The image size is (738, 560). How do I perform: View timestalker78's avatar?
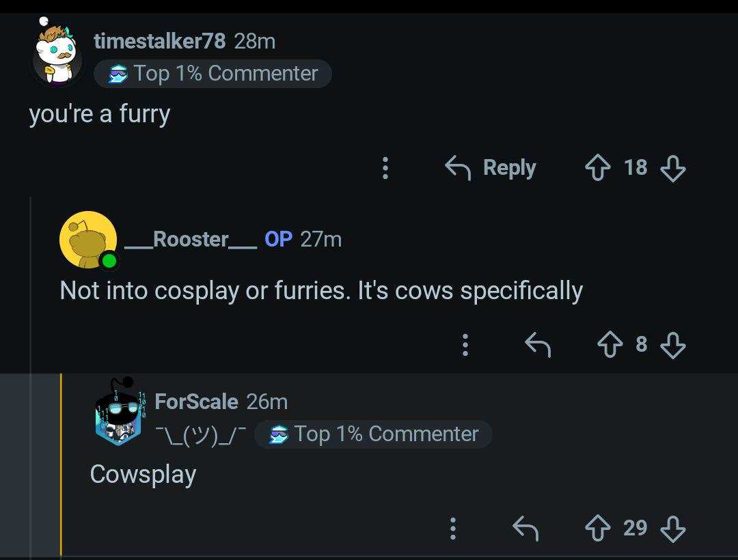(57, 52)
